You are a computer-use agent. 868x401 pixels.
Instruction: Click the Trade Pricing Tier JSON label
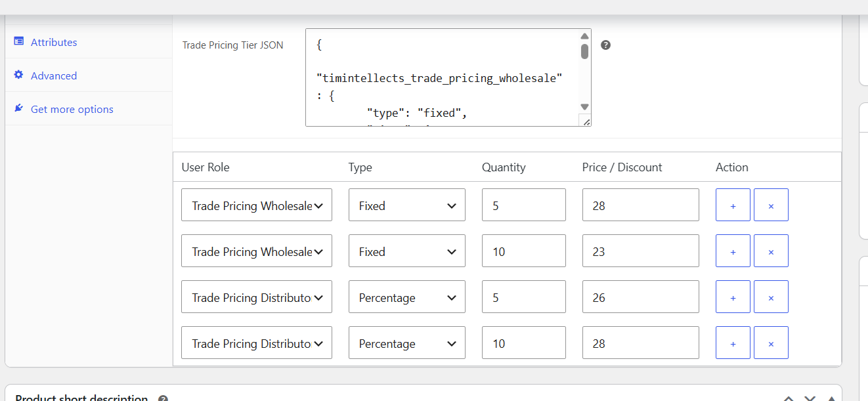click(233, 45)
